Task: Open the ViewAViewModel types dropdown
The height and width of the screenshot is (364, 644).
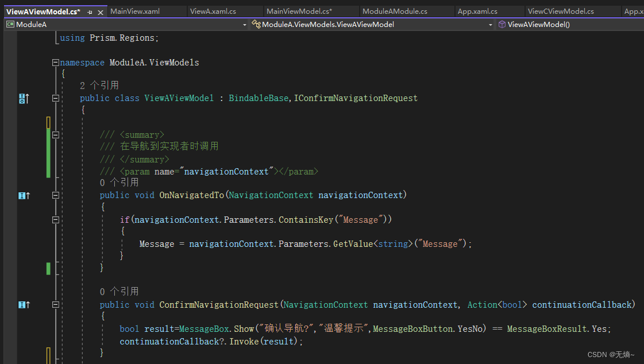Action: point(490,25)
